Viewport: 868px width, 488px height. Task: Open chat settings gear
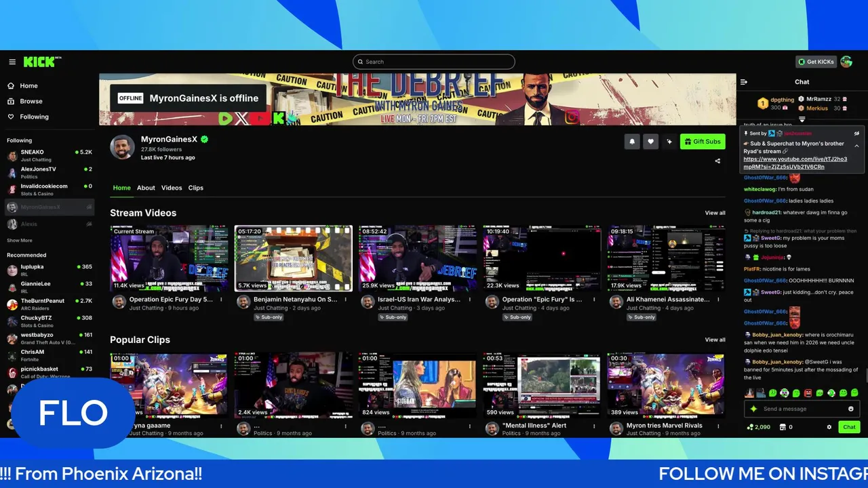pyautogui.click(x=829, y=427)
